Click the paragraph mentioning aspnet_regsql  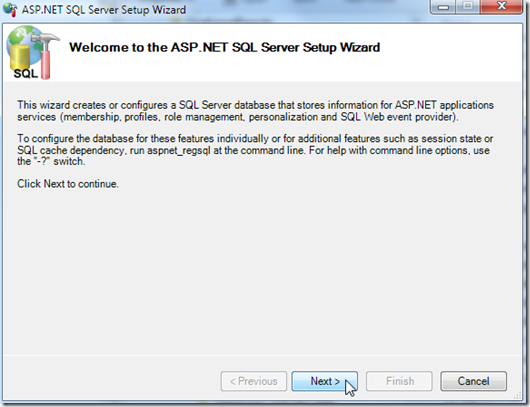pos(255,150)
